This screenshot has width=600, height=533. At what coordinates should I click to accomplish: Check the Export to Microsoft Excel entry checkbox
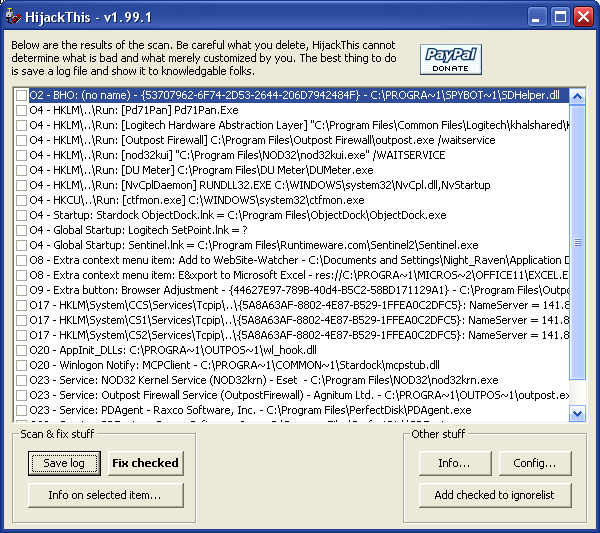click(x=21, y=275)
